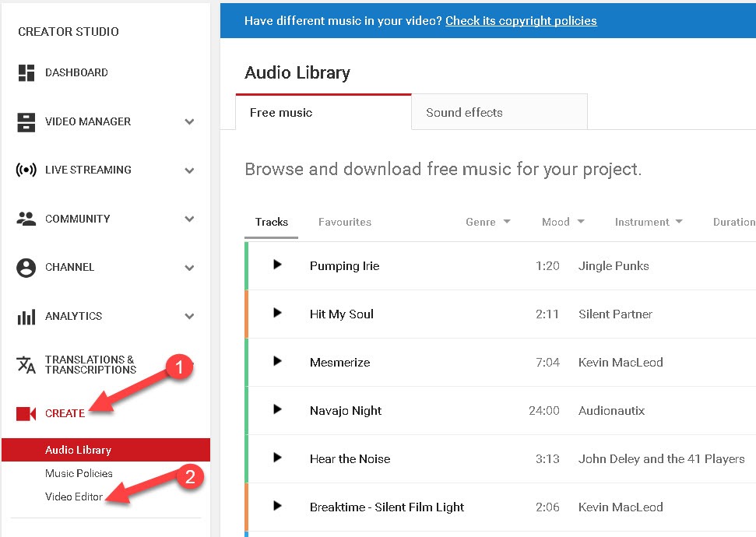Play the Navajo Night track

click(277, 410)
